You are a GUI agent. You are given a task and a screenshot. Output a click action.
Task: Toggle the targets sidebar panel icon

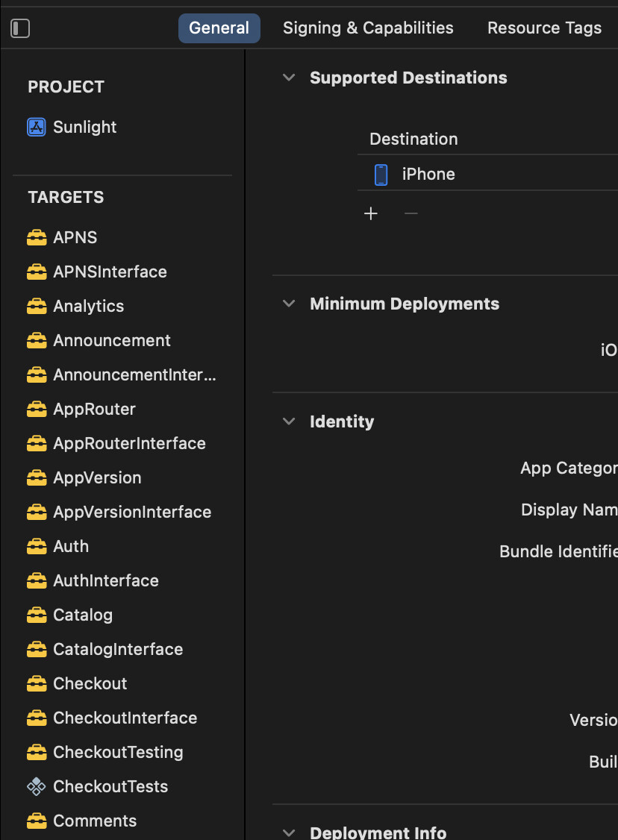20,28
